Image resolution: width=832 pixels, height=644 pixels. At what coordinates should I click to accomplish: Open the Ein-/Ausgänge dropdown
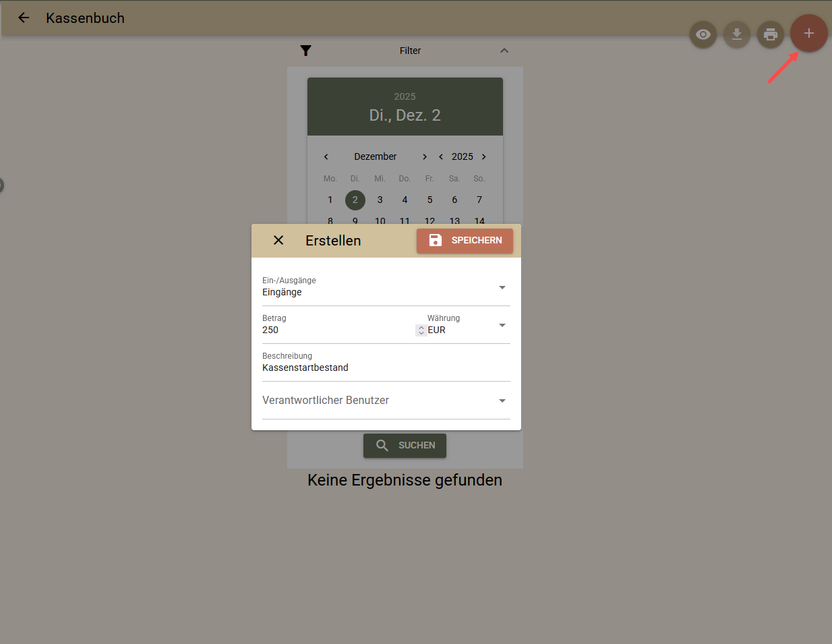coord(386,287)
